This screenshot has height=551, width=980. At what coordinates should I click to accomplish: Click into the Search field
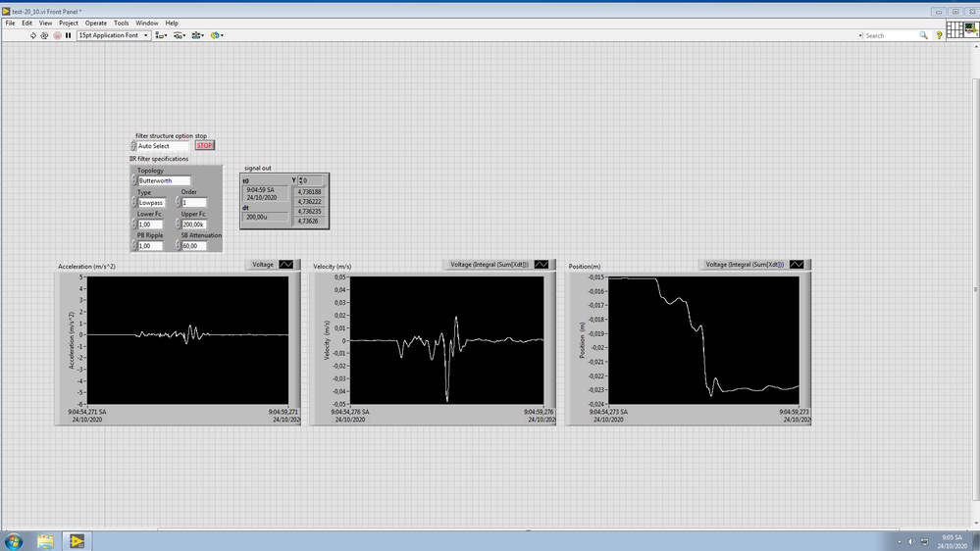(890, 35)
